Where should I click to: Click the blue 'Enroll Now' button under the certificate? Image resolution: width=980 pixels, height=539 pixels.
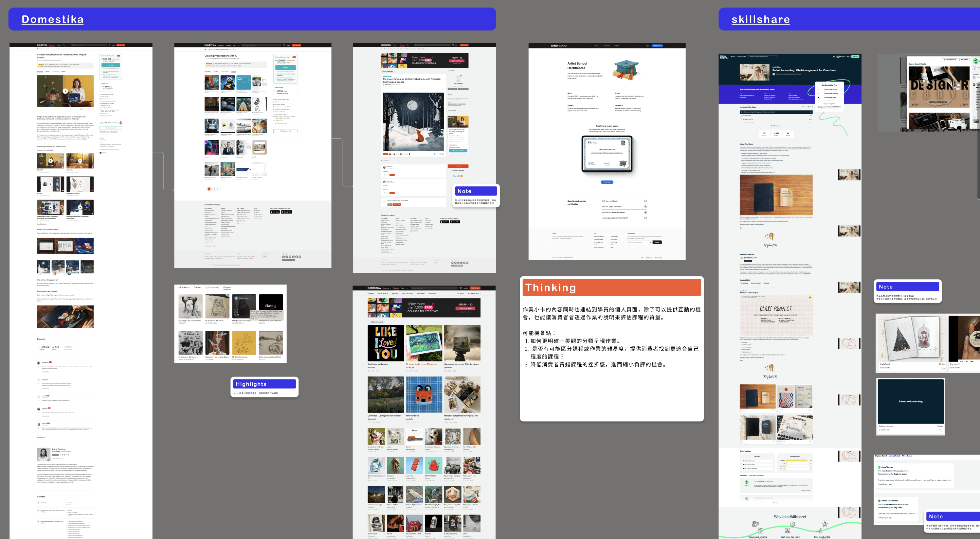[607, 182]
